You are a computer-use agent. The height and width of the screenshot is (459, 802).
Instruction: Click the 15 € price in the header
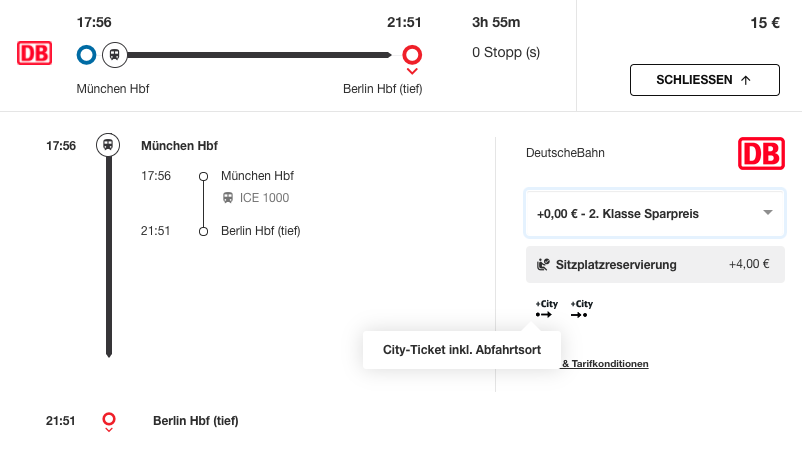click(764, 23)
